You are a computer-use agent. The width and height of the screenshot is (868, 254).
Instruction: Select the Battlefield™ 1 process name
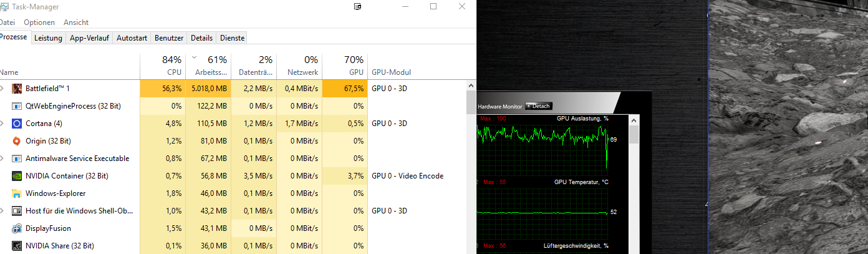(47, 89)
